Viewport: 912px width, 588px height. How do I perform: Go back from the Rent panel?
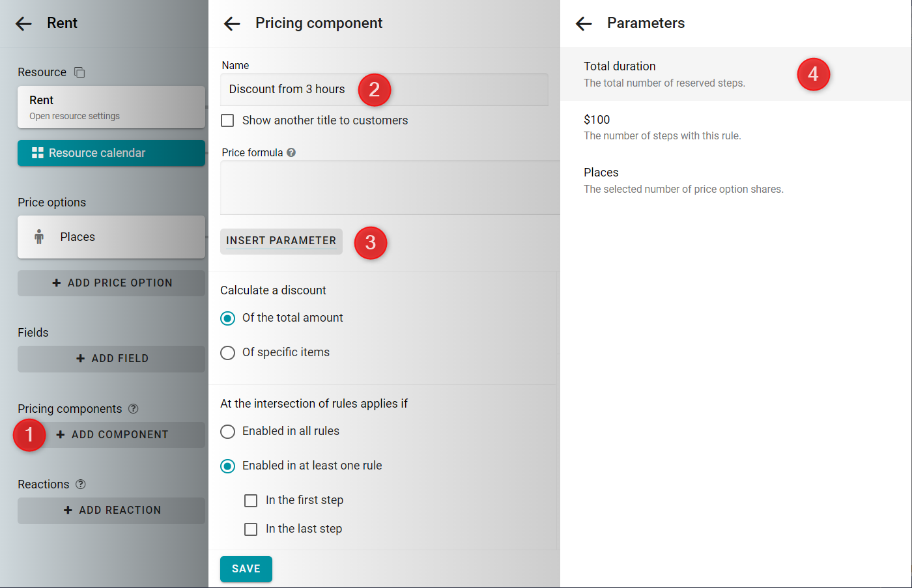23,24
